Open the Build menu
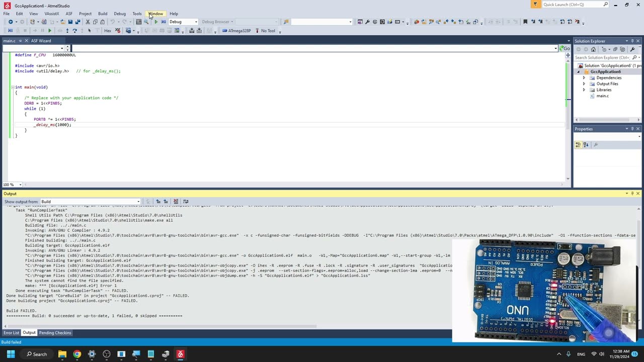This screenshot has width=644, height=362. coord(103,14)
